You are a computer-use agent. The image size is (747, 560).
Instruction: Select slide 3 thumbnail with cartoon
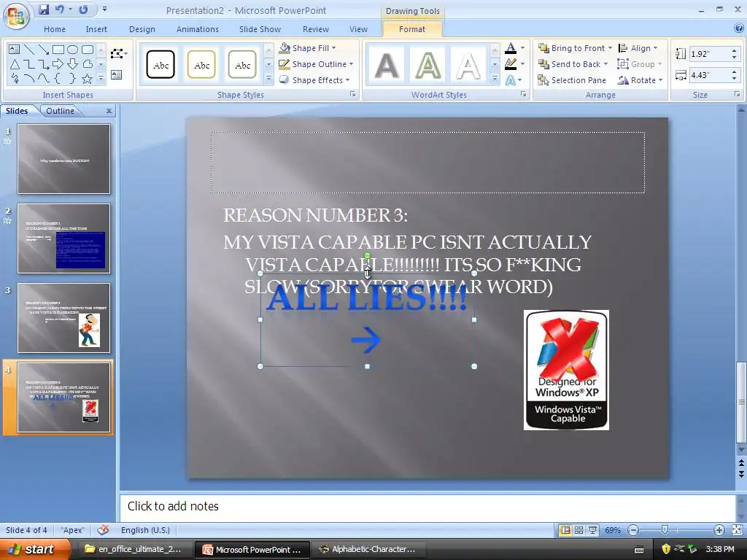pos(64,318)
